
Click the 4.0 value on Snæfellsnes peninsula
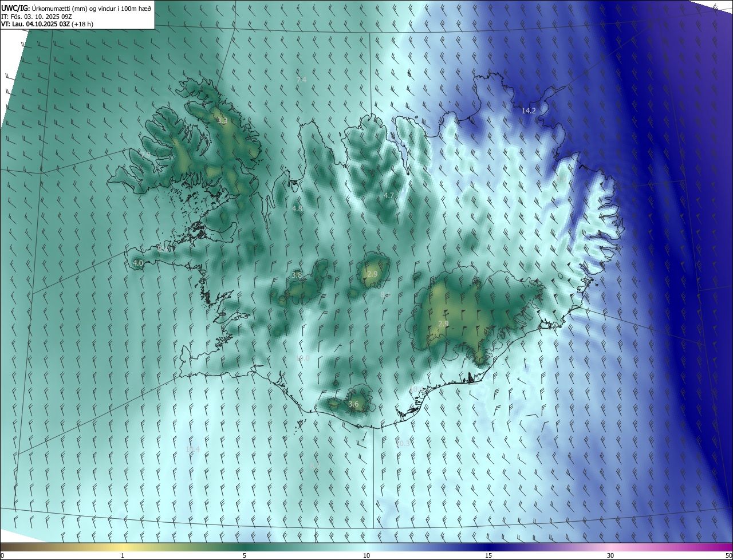click(x=138, y=263)
